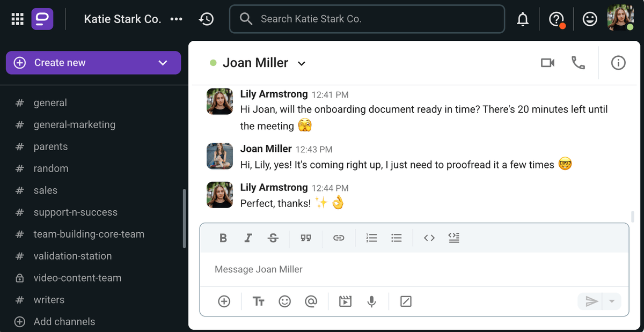Toggle the text formatting toolbar (Tt)
Image resolution: width=644 pixels, height=332 pixels.
(x=259, y=301)
